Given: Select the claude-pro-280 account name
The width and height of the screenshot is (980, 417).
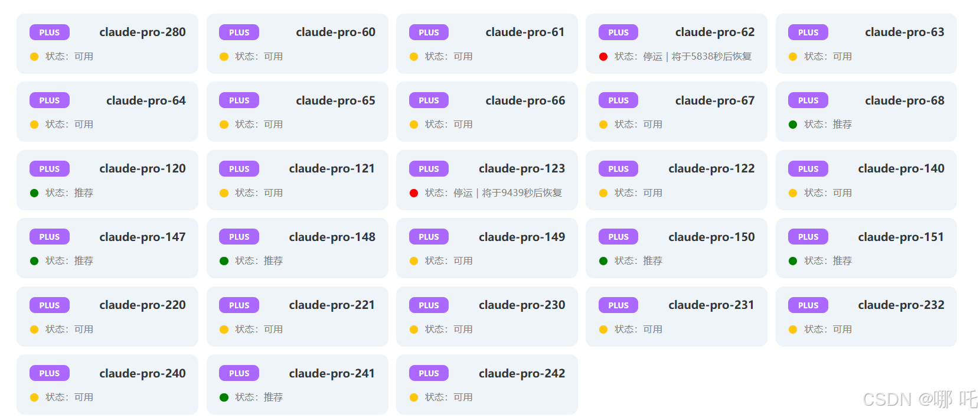Looking at the screenshot, I should point(142,32).
